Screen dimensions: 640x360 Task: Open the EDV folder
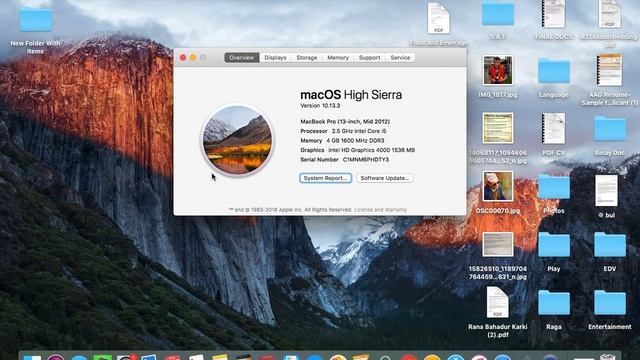point(610,245)
